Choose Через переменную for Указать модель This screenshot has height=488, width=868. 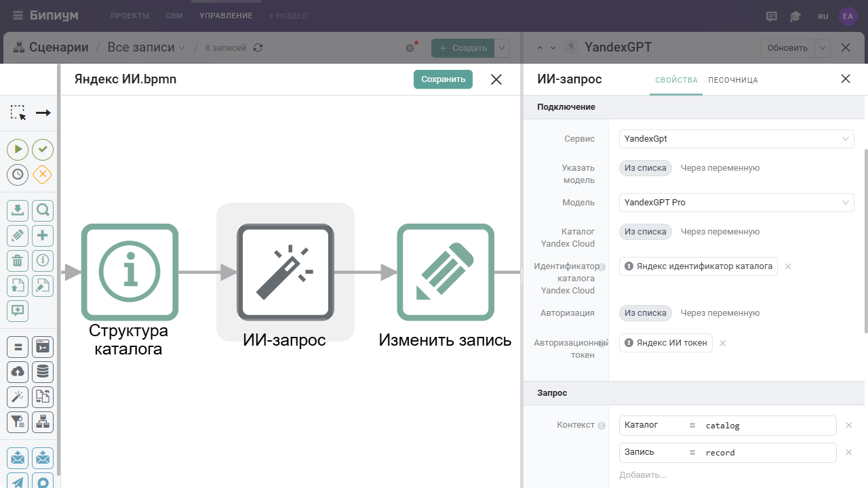click(x=720, y=168)
